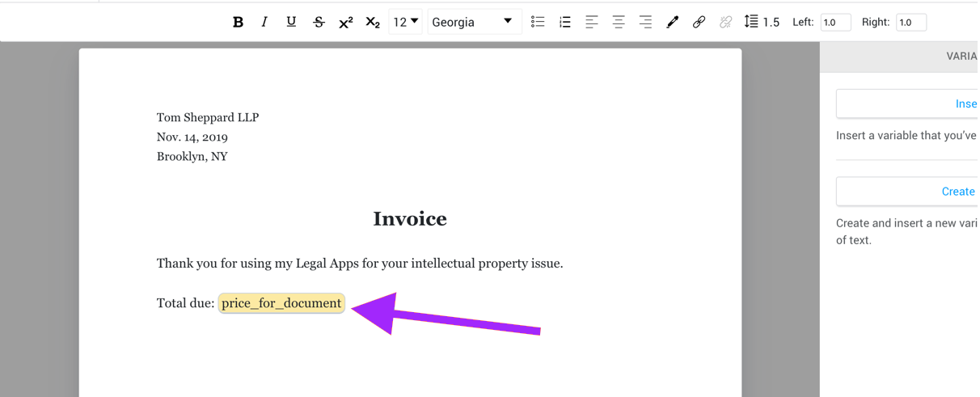This screenshot has height=397, width=980.
Task: Open the line spacing 1.5 control
Action: (762, 22)
